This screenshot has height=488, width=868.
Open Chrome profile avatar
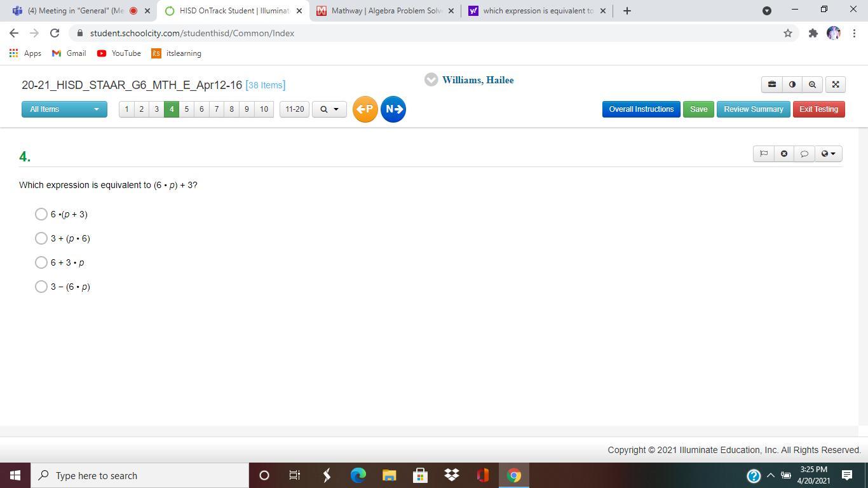834,33
